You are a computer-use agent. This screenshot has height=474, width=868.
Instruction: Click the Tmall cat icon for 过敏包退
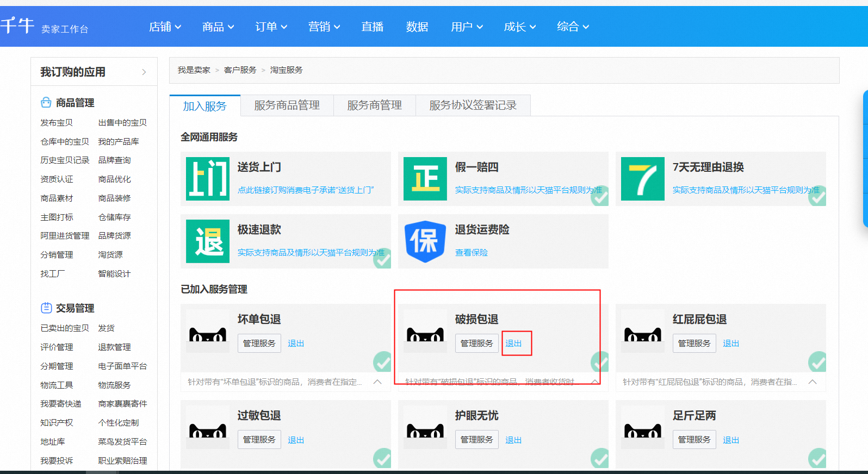(x=208, y=427)
